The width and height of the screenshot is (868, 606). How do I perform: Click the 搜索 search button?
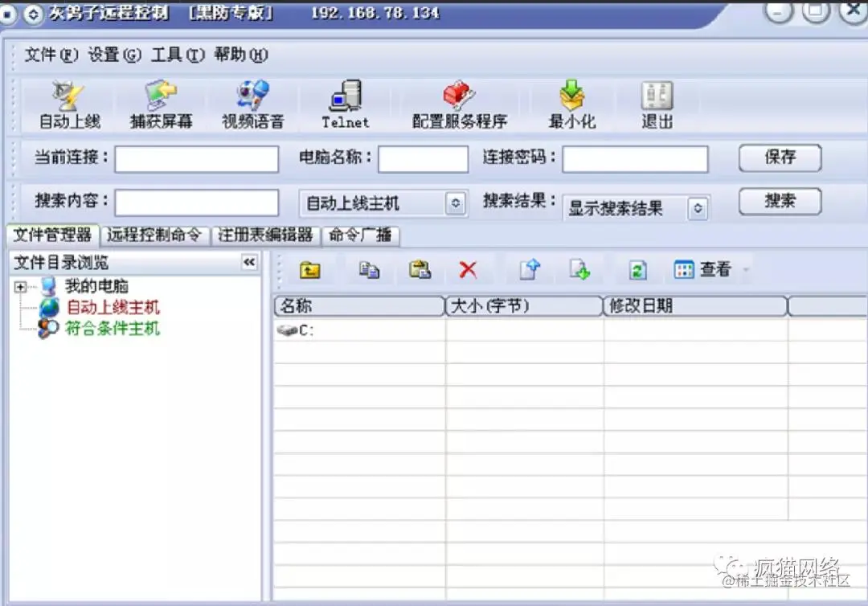point(779,201)
